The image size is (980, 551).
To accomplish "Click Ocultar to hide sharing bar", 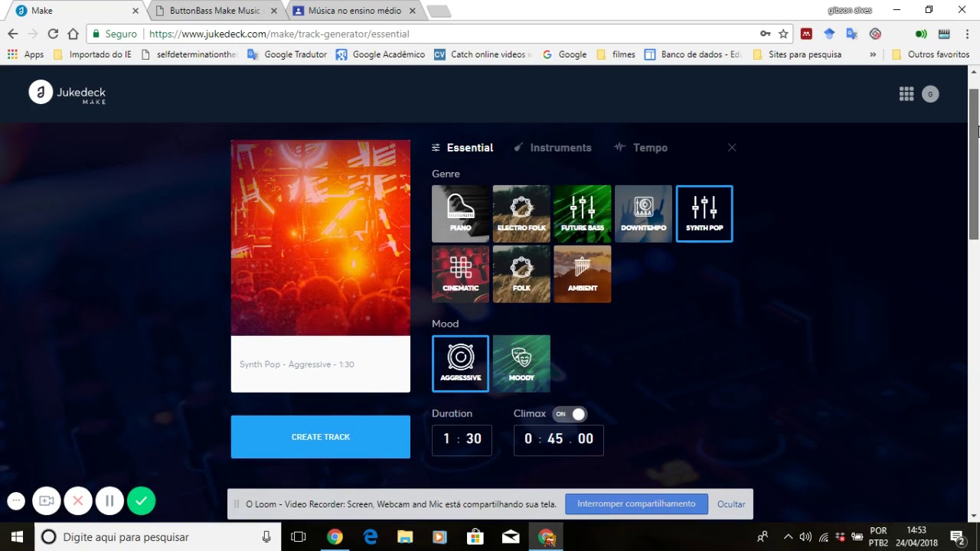I will [x=731, y=504].
